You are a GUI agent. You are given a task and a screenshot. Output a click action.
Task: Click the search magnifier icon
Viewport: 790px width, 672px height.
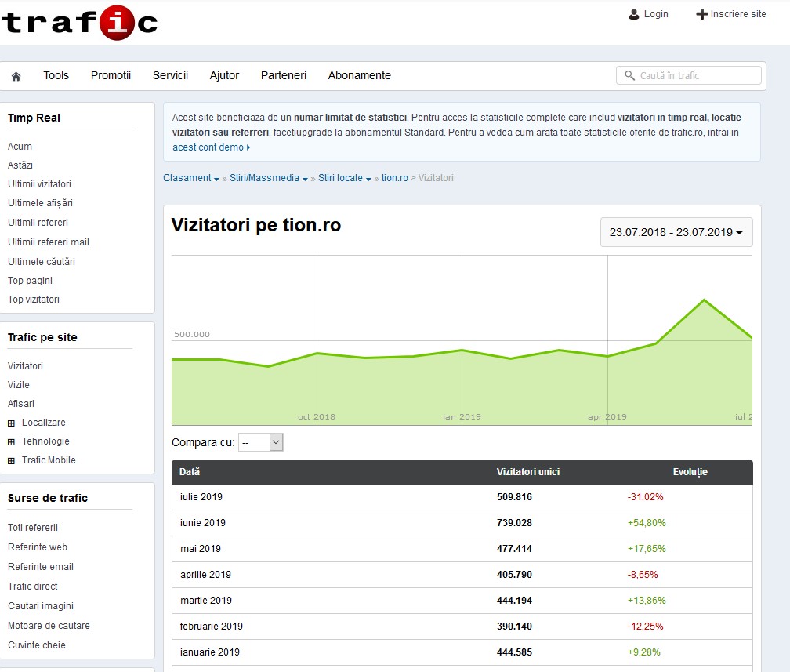click(629, 75)
